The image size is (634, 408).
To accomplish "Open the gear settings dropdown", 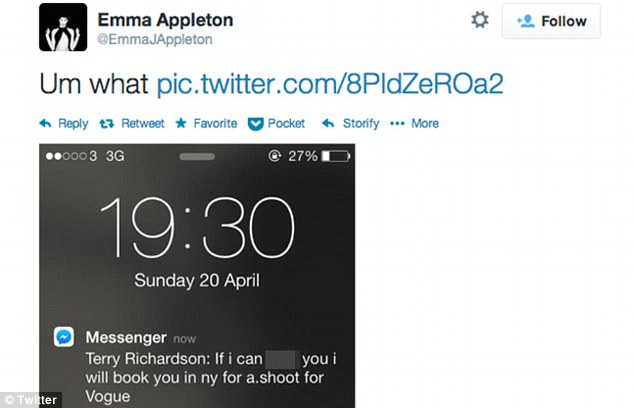I will tap(480, 20).
